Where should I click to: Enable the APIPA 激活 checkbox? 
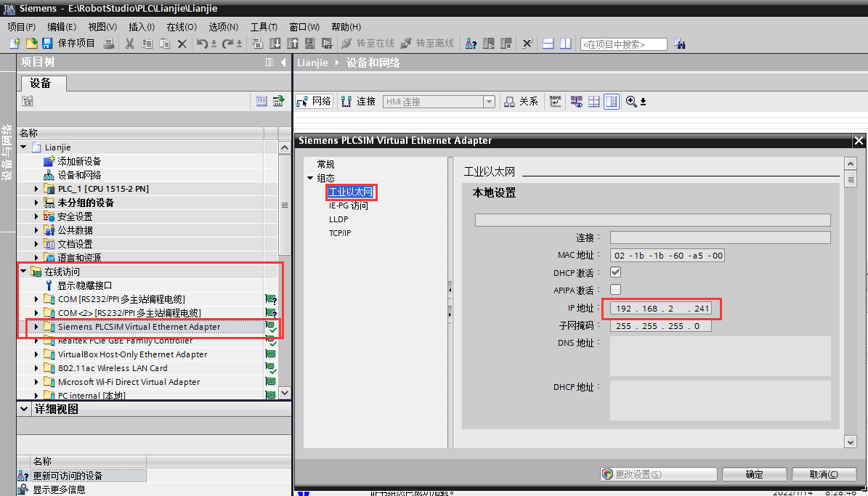(x=614, y=289)
